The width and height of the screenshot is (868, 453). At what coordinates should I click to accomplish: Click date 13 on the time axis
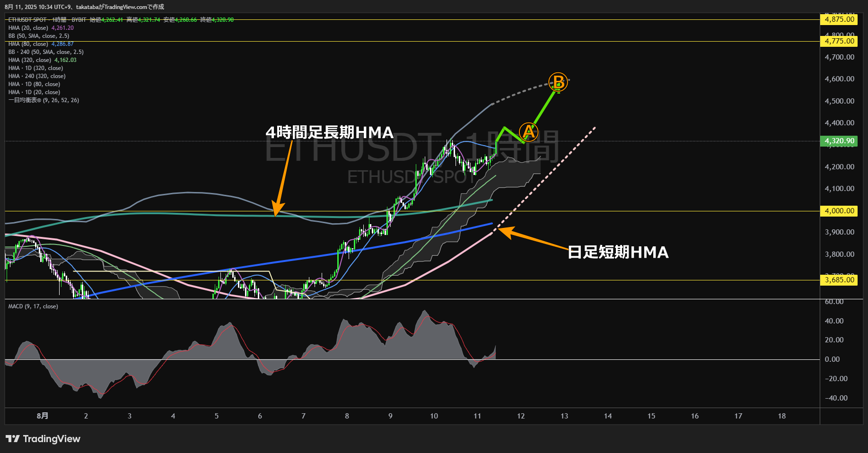tap(564, 416)
